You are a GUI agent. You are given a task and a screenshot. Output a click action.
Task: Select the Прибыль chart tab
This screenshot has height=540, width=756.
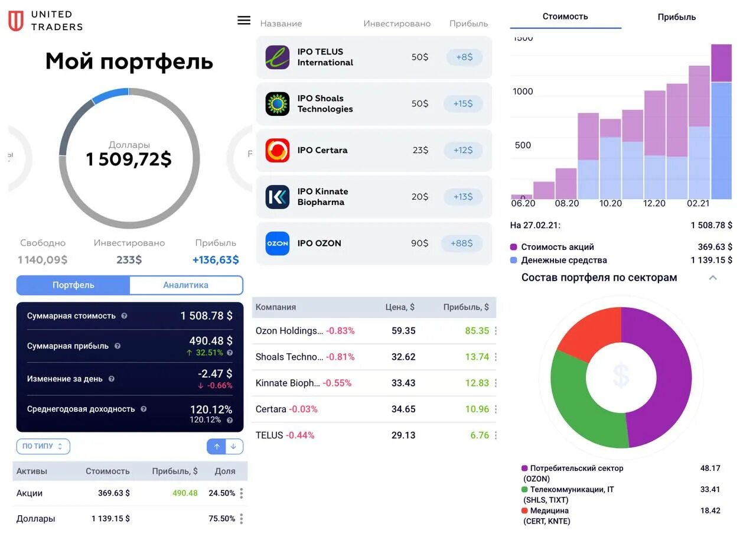[x=677, y=17]
